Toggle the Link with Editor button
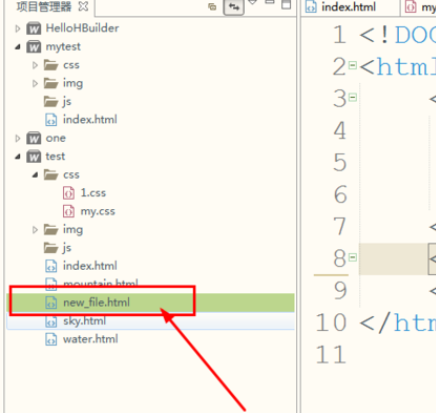The width and height of the screenshot is (436, 413). pos(234,6)
